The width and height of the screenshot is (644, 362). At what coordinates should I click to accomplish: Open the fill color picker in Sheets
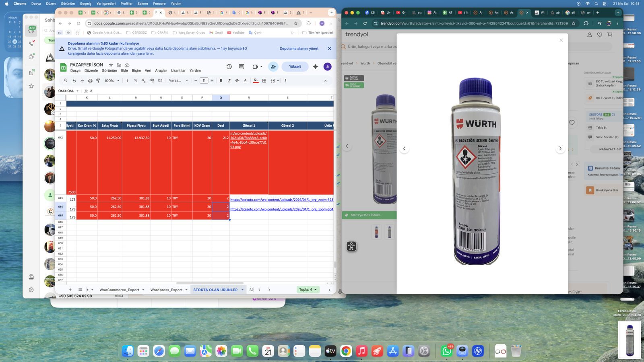click(x=256, y=80)
